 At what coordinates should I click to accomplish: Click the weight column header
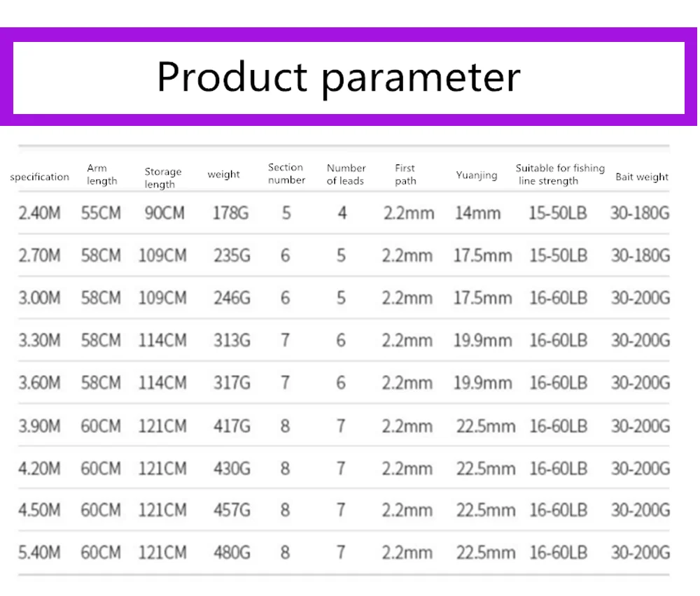(223, 174)
